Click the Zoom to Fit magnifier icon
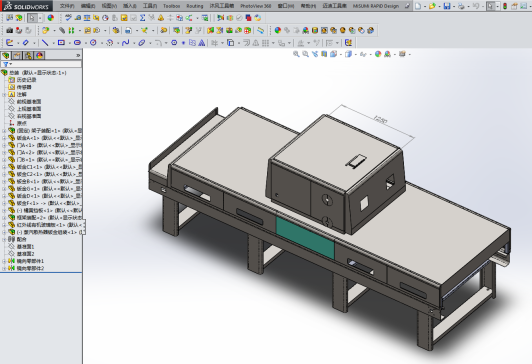Viewport: 532px width, 364px height. (296, 54)
